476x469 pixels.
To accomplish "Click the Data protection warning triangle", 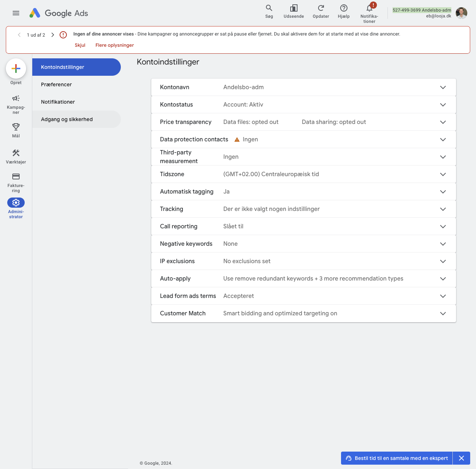I will click(237, 140).
